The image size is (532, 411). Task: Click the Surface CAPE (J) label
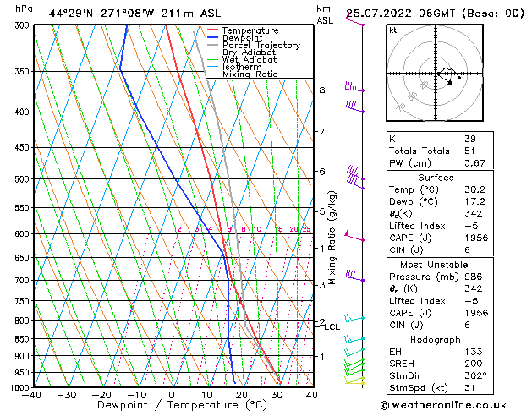click(x=410, y=238)
